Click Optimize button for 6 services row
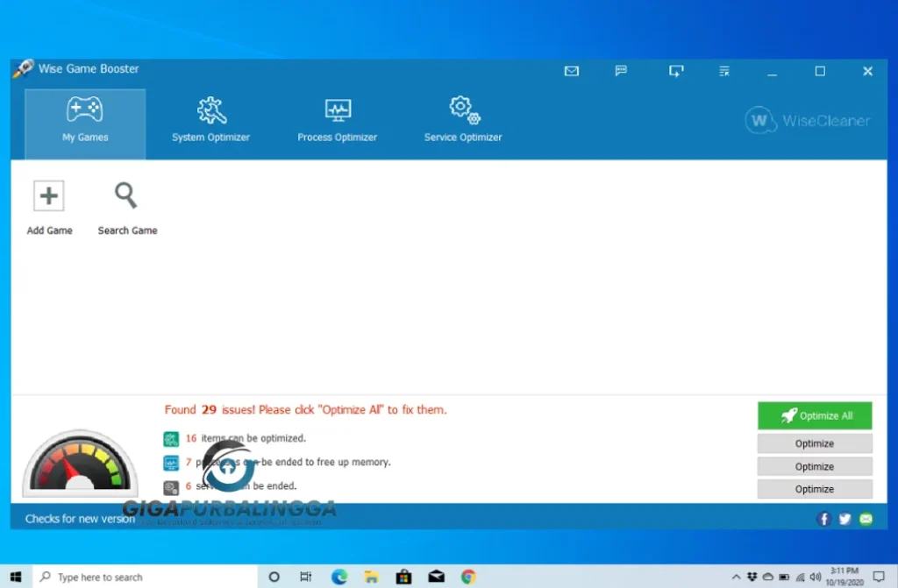Screen dimensions: 898x588 [x=815, y=489]
